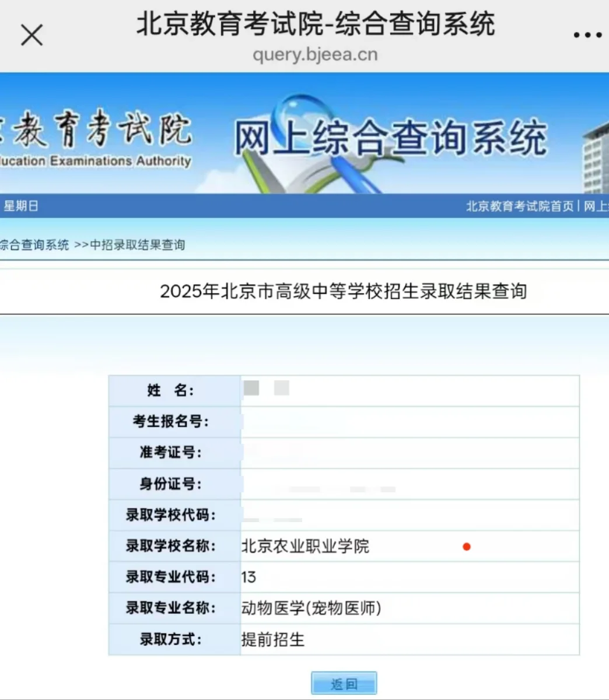Open the three-dot more options menu

[x=587, y=36]
